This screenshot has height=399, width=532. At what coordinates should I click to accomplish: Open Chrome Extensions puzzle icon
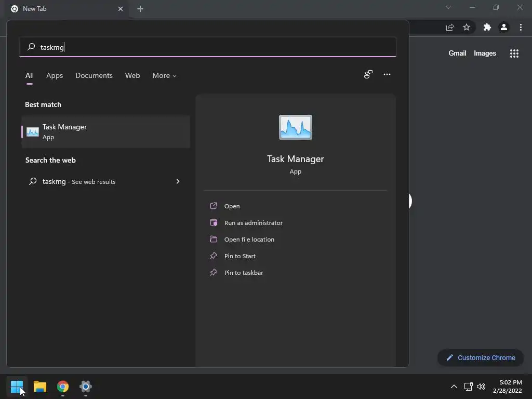click(x=487, y=27)
